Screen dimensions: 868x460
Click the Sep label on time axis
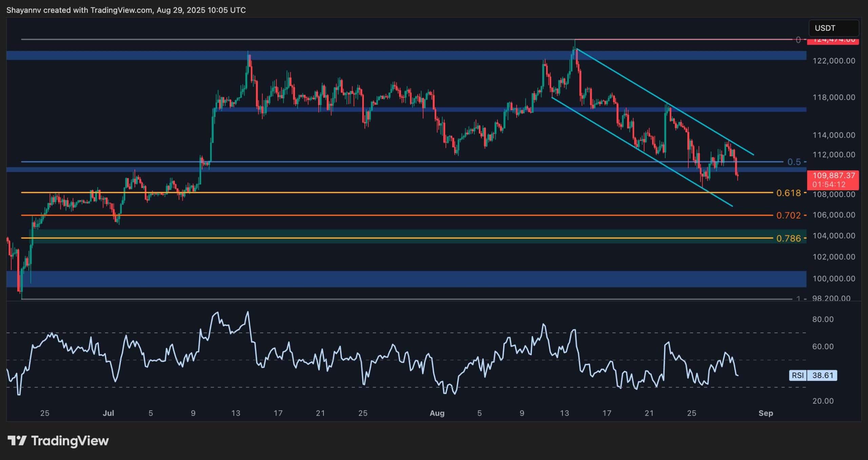point(766,413)
